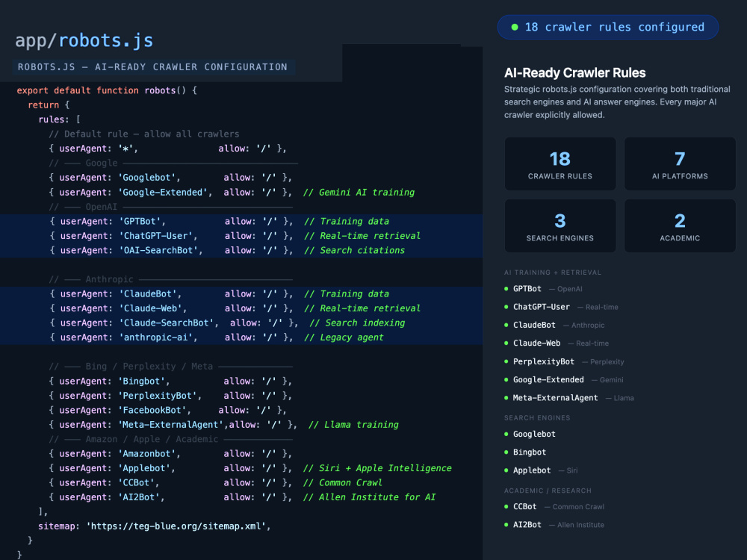Click the code line with userAgent 'FacebookBot'
Image resolution: width=747 pixels, height=560 pixels.
click(167, 410)
